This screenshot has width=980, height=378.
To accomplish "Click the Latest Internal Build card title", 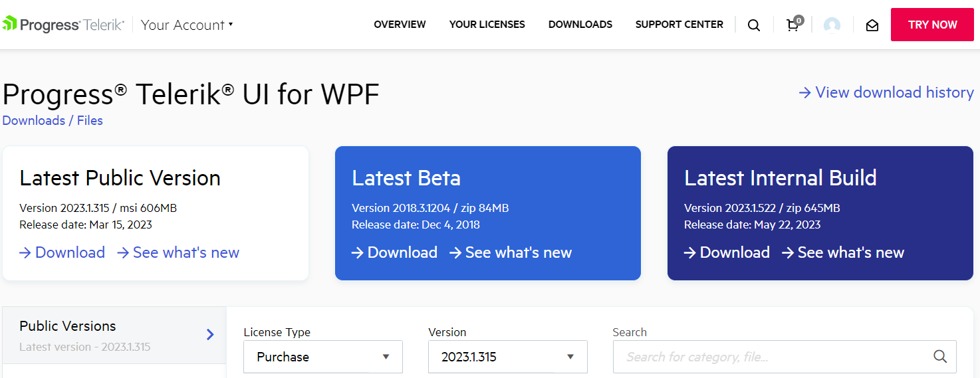I will 781,178.
